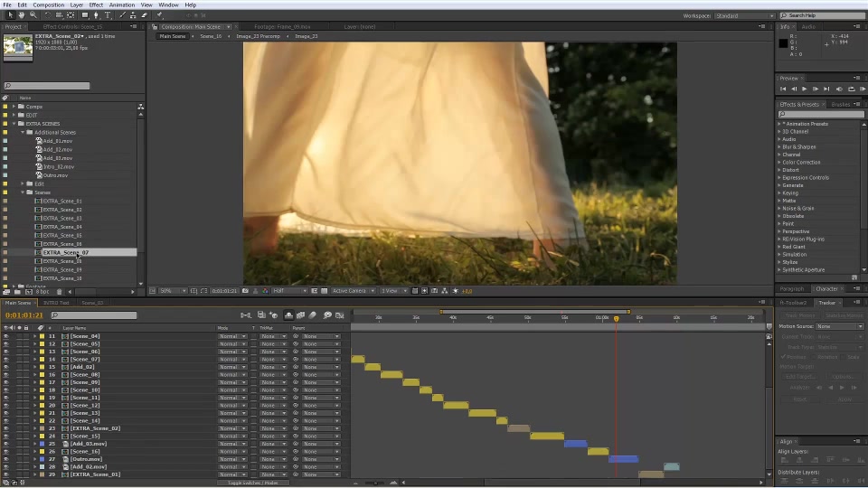This screenshot has width=868, height=488.
Task: Click the timeline current-time indicator
Action: pos(616,319)
